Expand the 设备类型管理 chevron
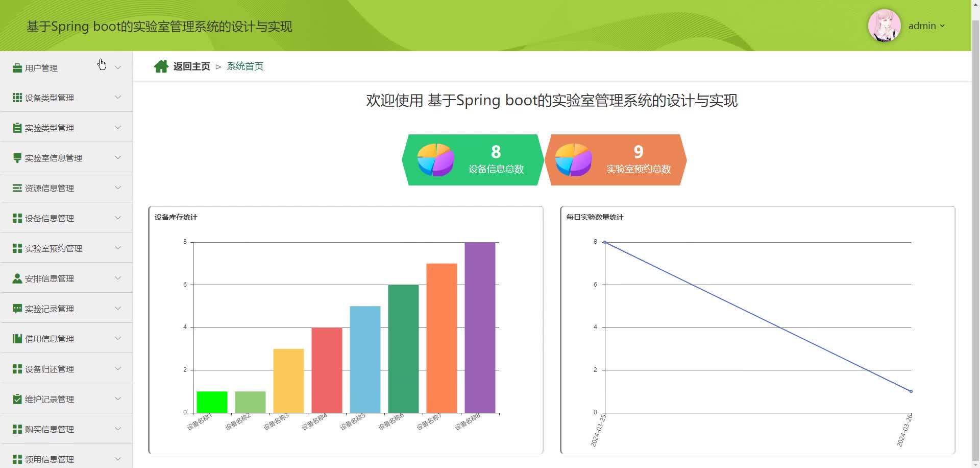Screen dimensions: 980x468 [x=118, y=97]
